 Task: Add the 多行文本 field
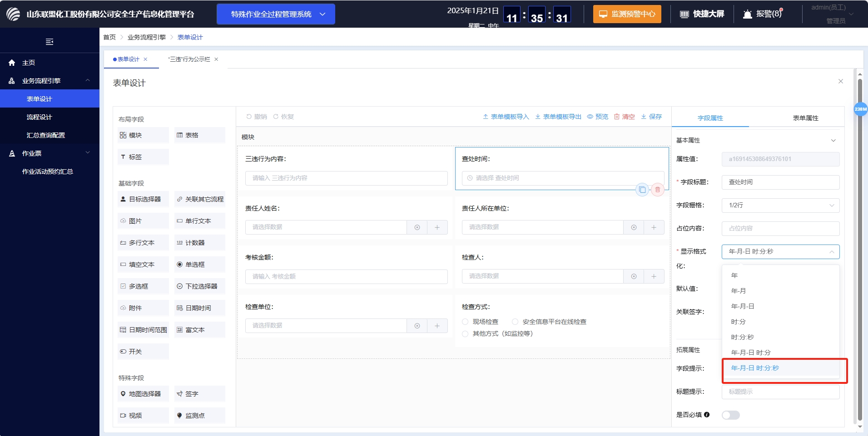(x=143, y=243)
